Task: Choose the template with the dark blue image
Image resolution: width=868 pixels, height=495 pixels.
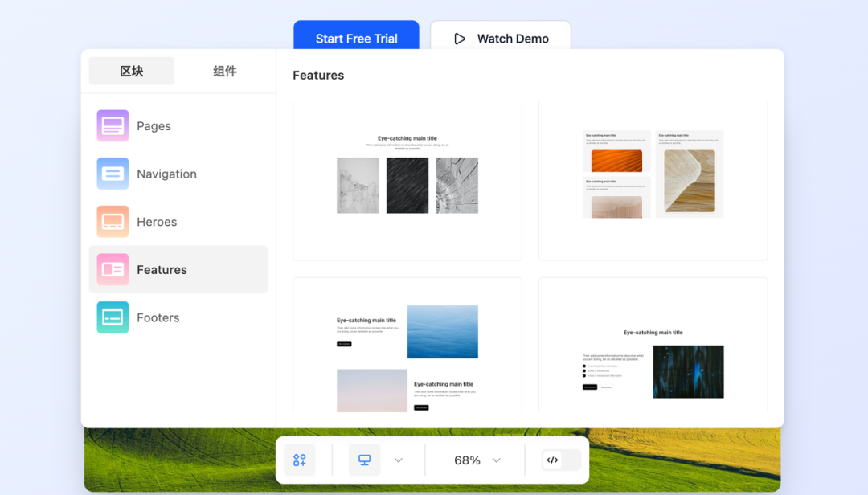Action: point(653,345)
